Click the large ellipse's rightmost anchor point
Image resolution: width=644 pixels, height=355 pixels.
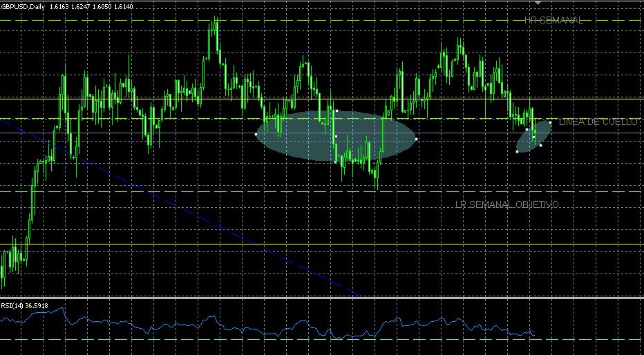(416, 140)
